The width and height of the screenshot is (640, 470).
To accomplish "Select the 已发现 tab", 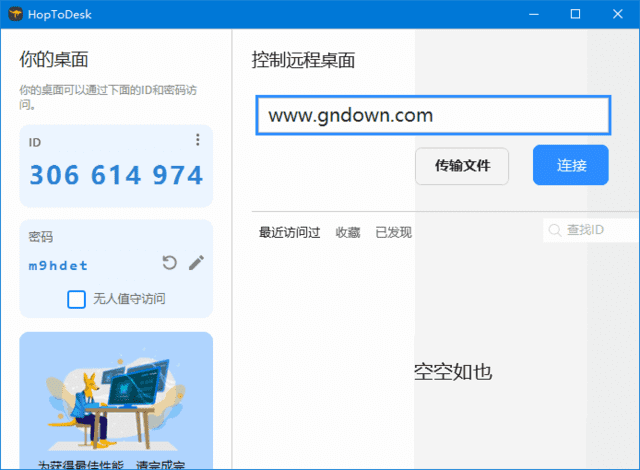I will 393,233.
